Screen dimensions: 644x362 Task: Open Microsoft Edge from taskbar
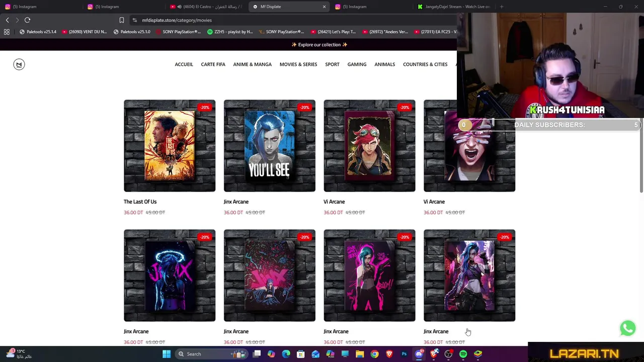(x=286, y=354)
